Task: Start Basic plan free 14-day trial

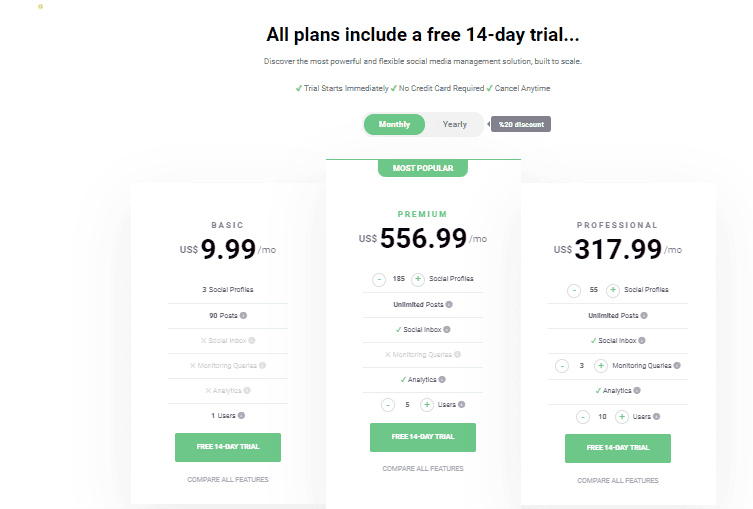Action: [x=228, y=448]
